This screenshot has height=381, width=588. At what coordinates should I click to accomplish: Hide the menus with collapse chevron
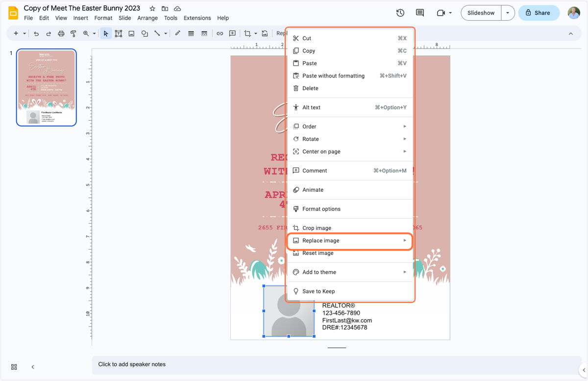(x=571, y=33)
